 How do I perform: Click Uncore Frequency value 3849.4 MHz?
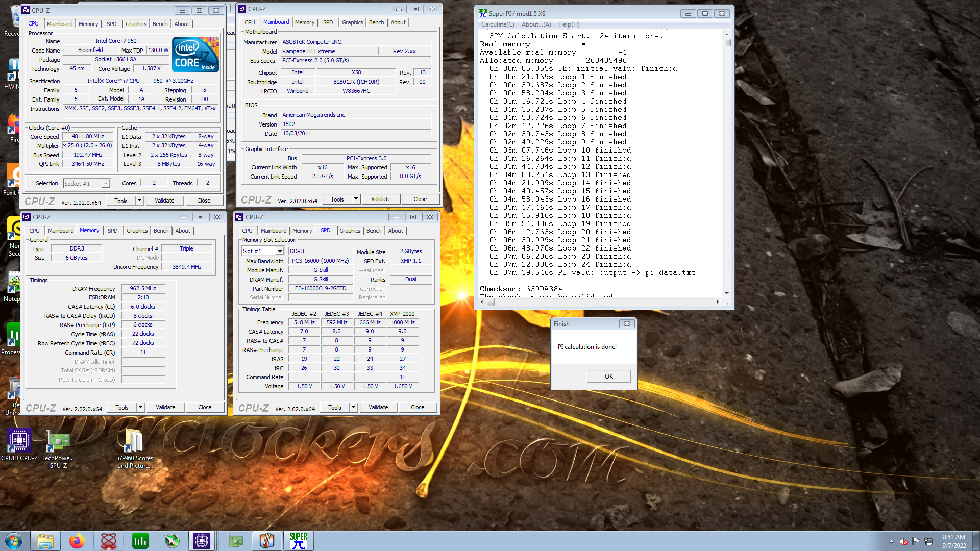point(187,267)
